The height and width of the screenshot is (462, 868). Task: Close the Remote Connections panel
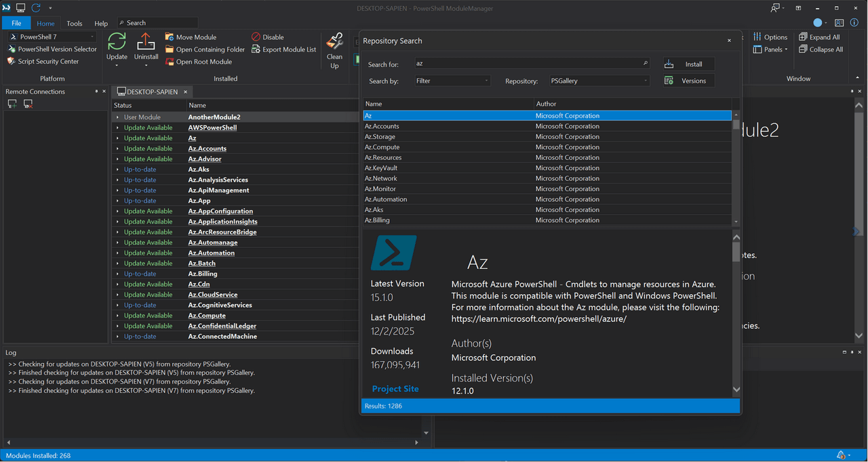tap(105, 91)
